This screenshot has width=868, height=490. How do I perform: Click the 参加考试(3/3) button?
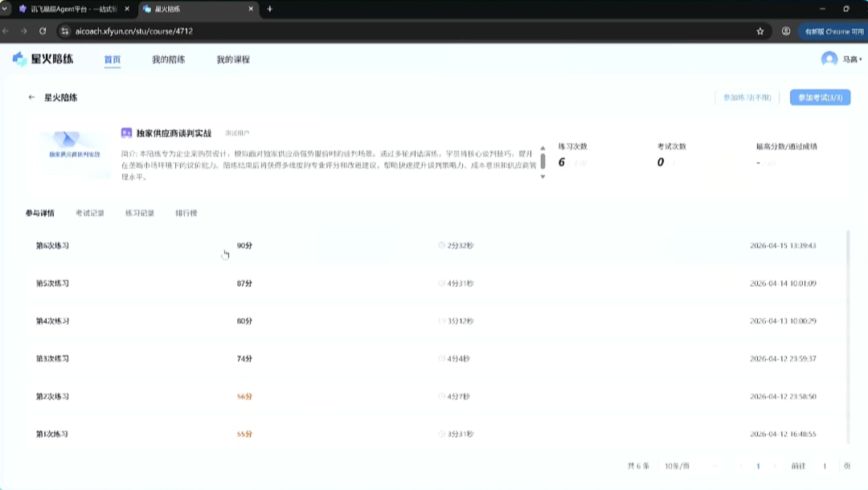(820, 97)
